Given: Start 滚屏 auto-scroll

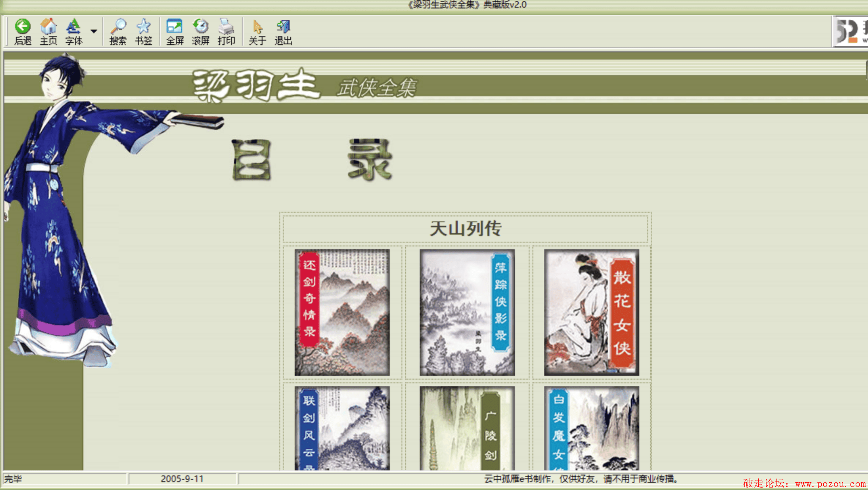Looking at the screenshot, I should [201, 32].
